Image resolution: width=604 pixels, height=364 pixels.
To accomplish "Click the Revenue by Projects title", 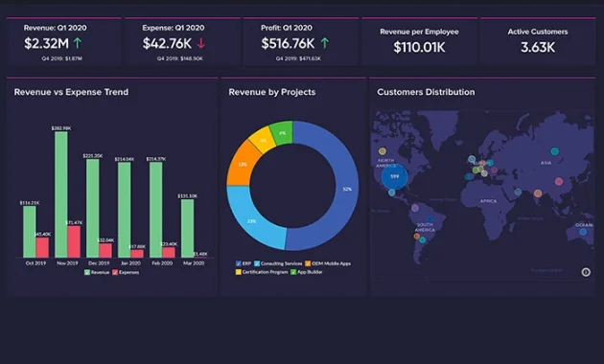I will coord(272,92).
